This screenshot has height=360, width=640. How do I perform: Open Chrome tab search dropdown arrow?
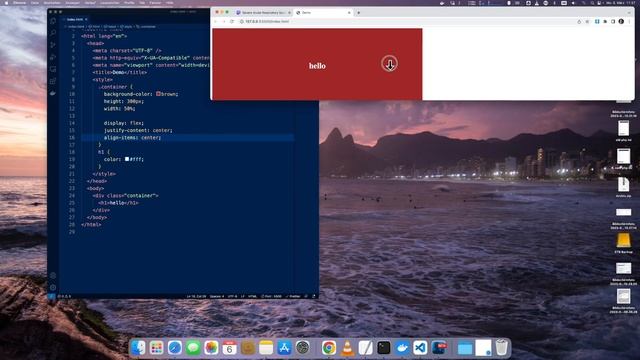coord(629,13)
